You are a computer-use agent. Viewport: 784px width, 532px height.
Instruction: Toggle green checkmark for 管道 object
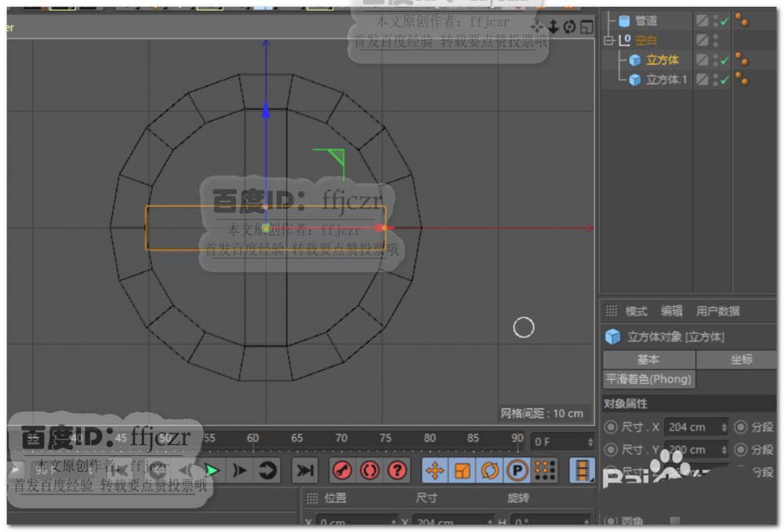(725, 21)
